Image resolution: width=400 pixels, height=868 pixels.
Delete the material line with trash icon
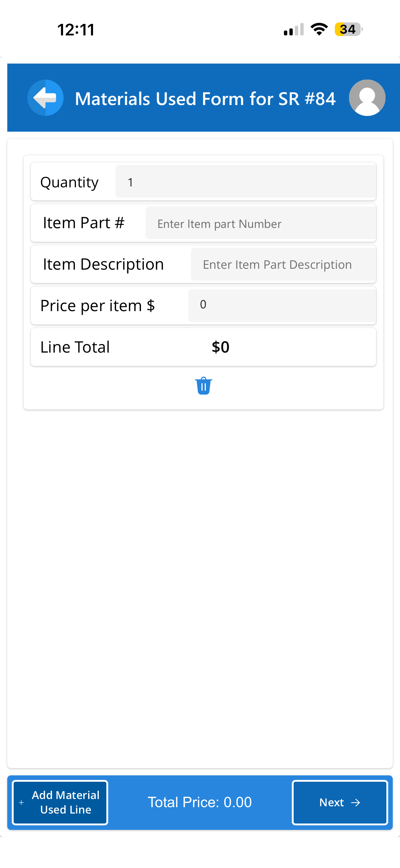tap(203, 386)
